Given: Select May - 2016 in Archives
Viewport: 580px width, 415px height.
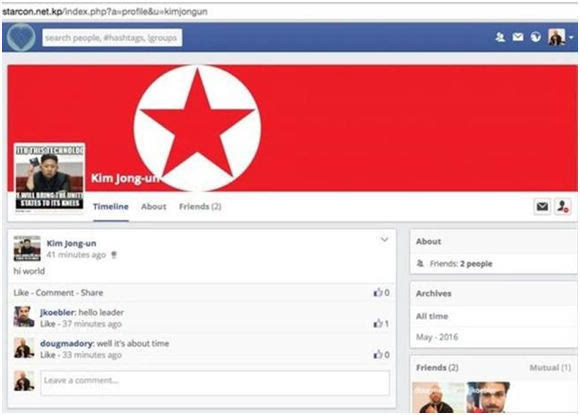Looking at the screenshot, I should pyautogui.click(x=437, y=337).
